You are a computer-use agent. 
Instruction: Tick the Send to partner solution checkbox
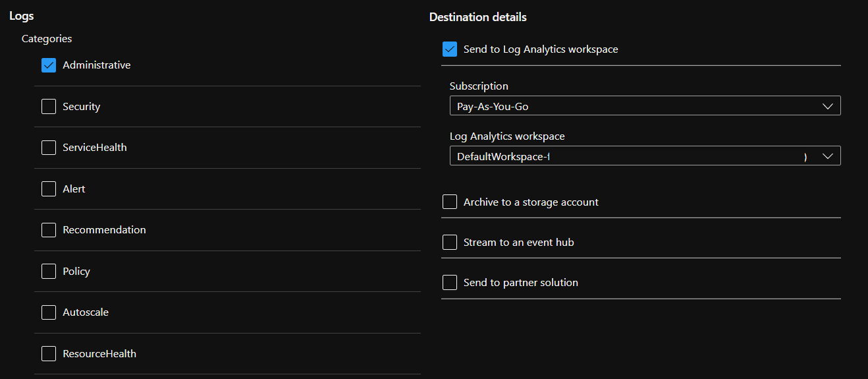coord(450,283)
